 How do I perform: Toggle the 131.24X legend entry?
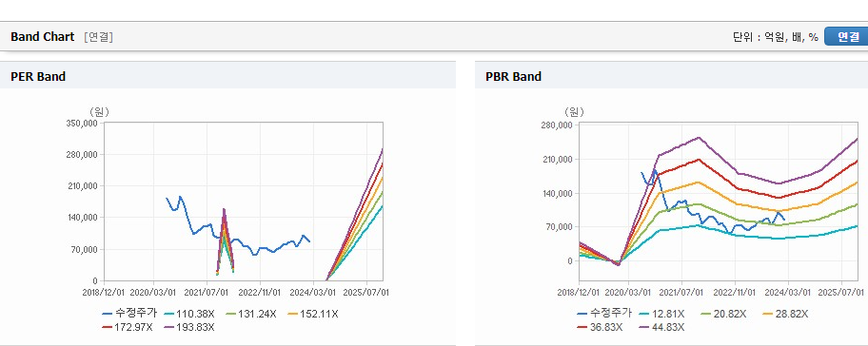(251, 314)
